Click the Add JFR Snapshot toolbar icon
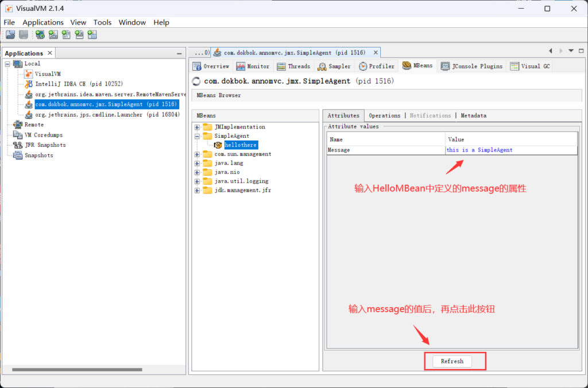 [79, 35]
